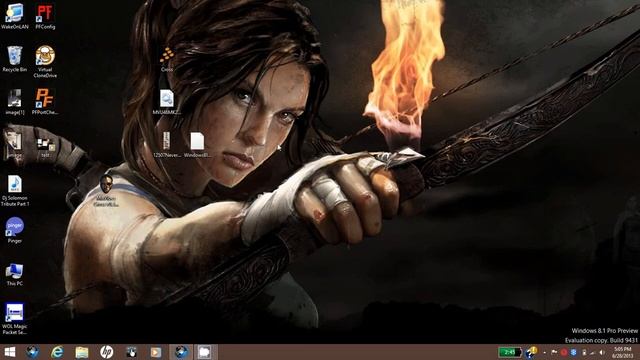Click the green battery meter showing 2:45

(x=509, y=352)
